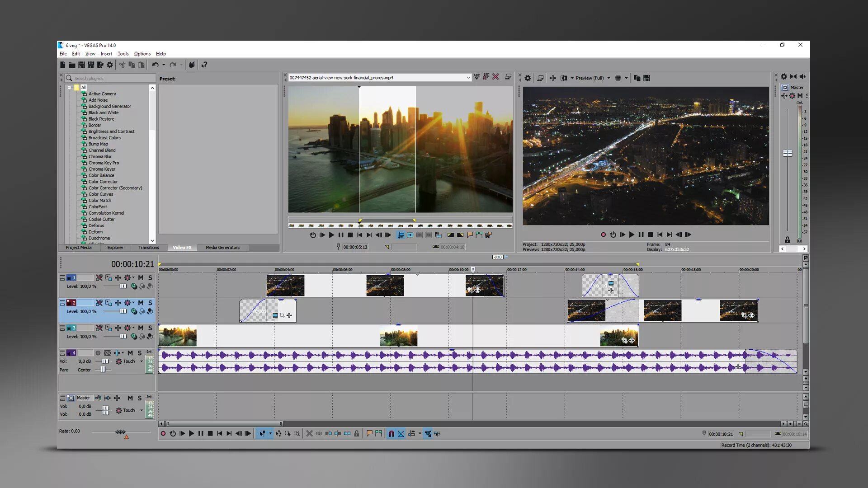Click the Insert menu in the menu bar
This screenshot has width=868, height=488.
pyautogui.click(x=106, y=53)
